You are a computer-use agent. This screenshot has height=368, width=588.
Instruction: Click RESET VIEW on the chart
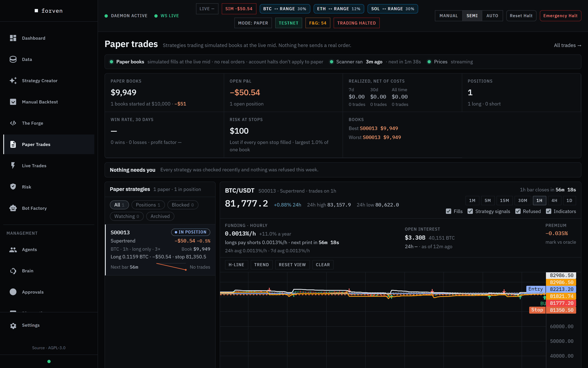pos(292,265)
